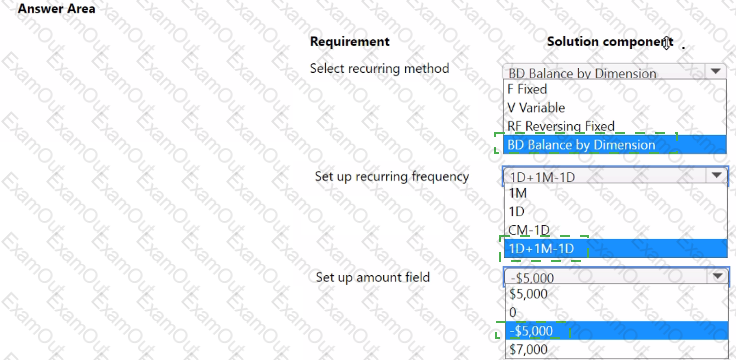Select the CM-1D frequency option
Viewport: 736px width, 360px height.
(x=615, y=230)
